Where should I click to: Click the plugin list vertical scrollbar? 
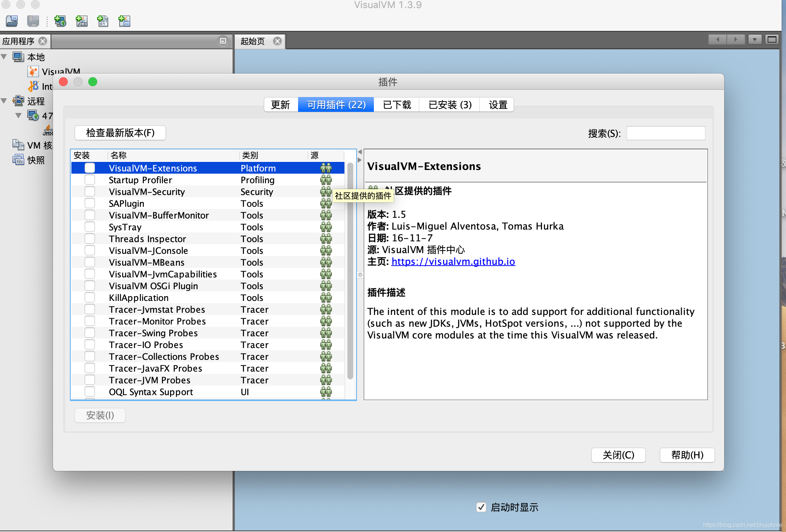pos(350,270)
